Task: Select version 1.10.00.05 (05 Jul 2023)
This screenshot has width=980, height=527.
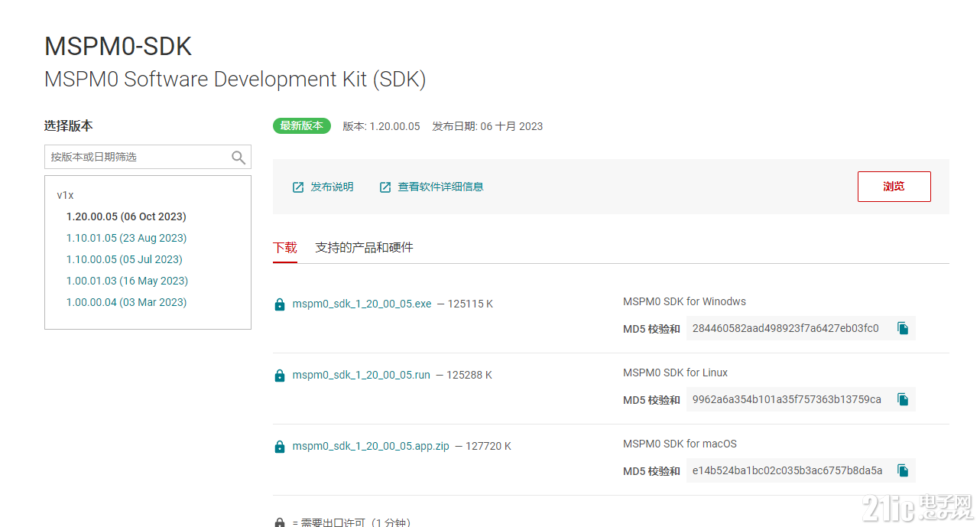Action: (x=125, y=259)
